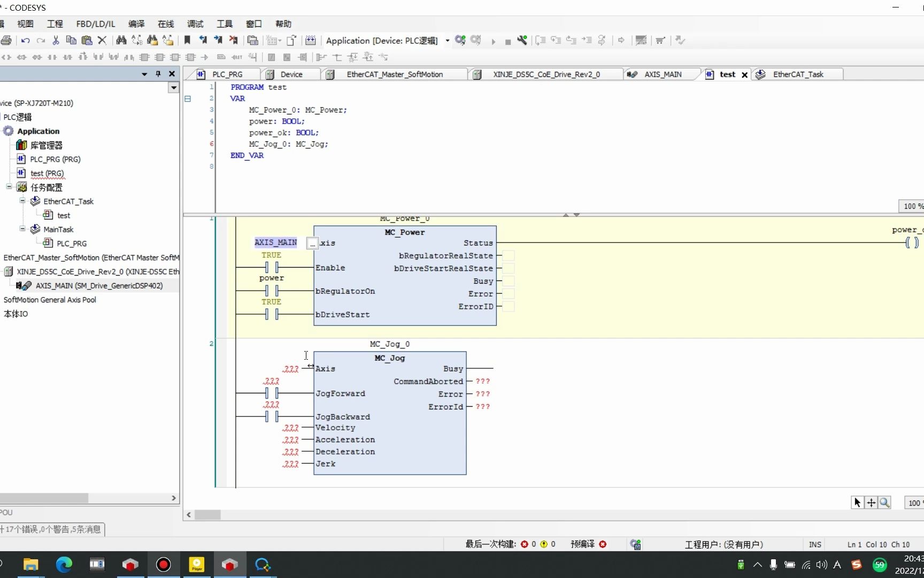Open the 调试 menu
The width and height of the screenshot is (924, 578).
[x=195, y=24]
